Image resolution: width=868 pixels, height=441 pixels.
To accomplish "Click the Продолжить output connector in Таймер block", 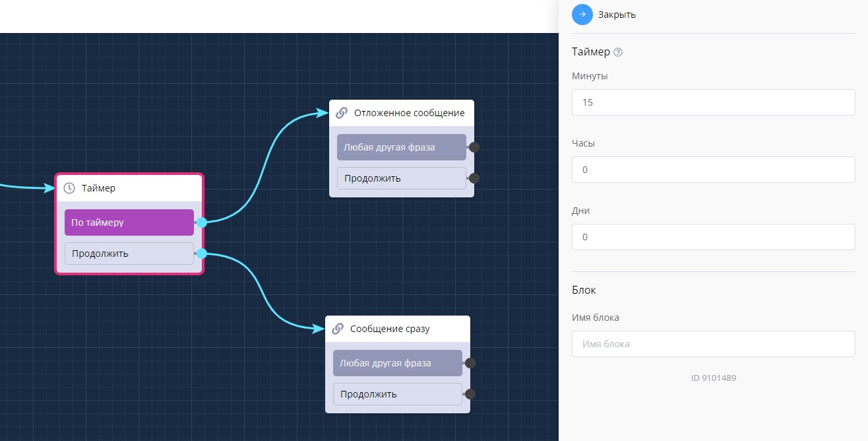I will [x=202, y=254].
